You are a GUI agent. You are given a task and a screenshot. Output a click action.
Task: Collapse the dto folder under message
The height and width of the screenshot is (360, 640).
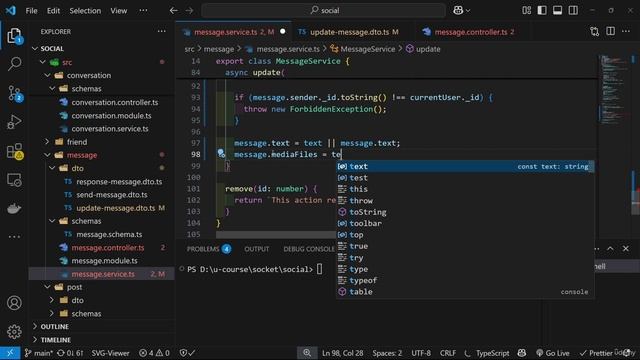coord(77,168)
